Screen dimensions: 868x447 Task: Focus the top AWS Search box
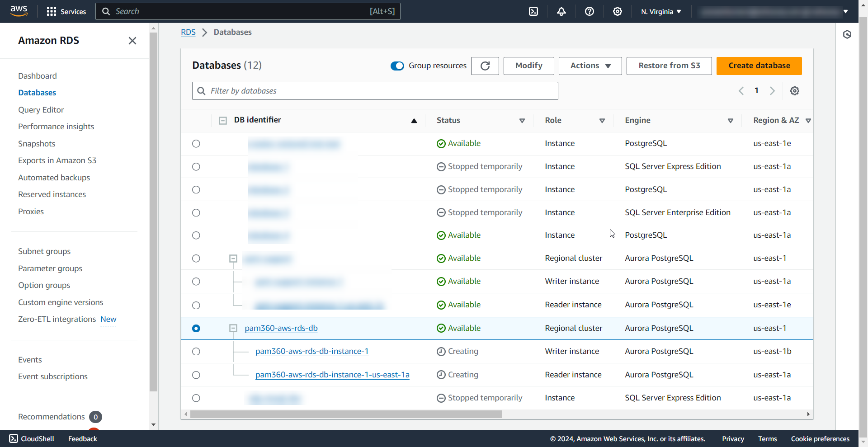click(x=248, y=11)
